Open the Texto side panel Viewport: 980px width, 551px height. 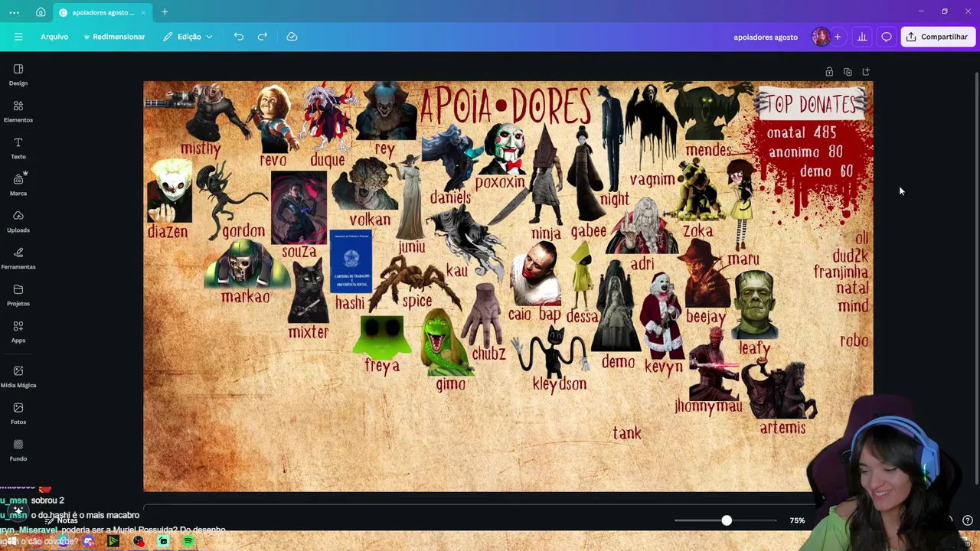18,148
